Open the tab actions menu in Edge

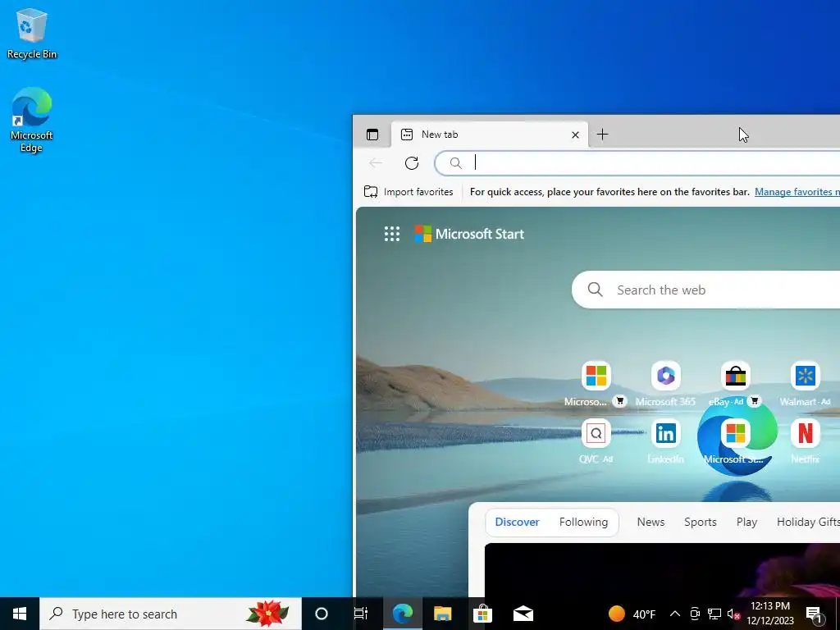[372, 135]
